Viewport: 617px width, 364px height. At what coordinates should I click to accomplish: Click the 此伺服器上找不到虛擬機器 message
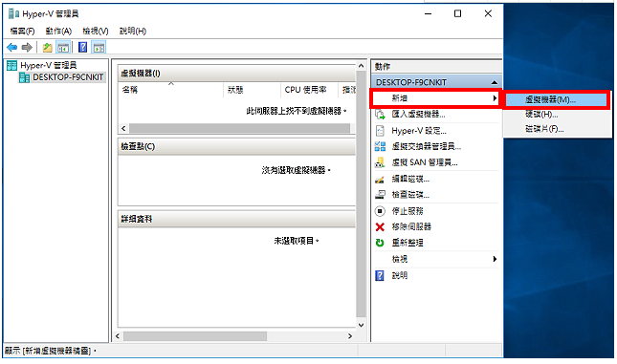(x=296, y=111)
